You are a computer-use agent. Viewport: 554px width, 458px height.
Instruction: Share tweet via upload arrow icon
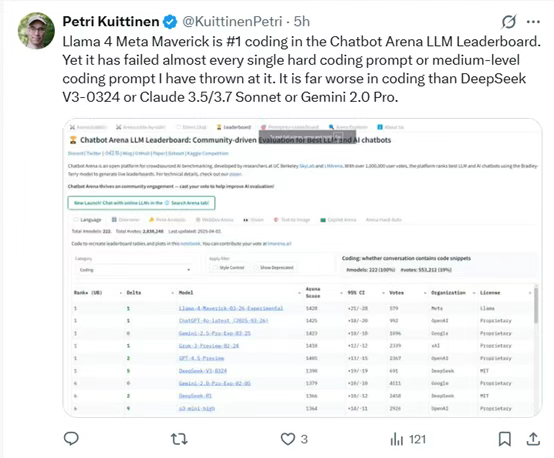(533, 439)
